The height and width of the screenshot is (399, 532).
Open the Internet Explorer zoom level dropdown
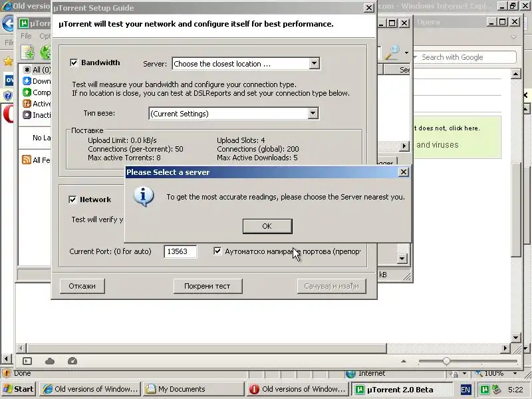pyautogui.click(x=515, y=374)
